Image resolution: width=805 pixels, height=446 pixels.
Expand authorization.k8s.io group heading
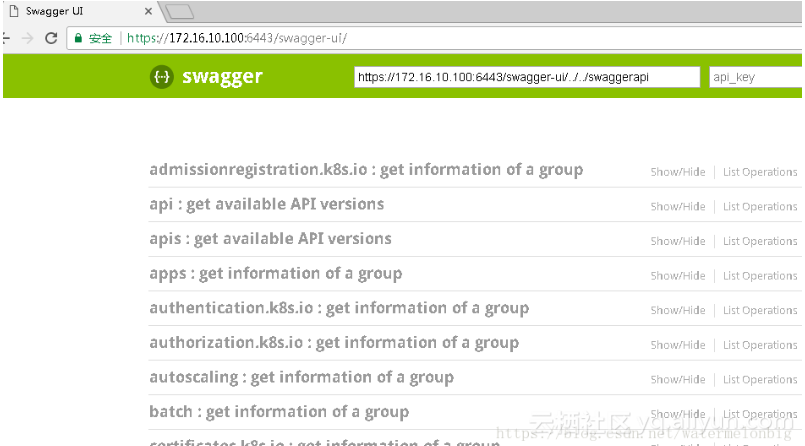(334, 342)
